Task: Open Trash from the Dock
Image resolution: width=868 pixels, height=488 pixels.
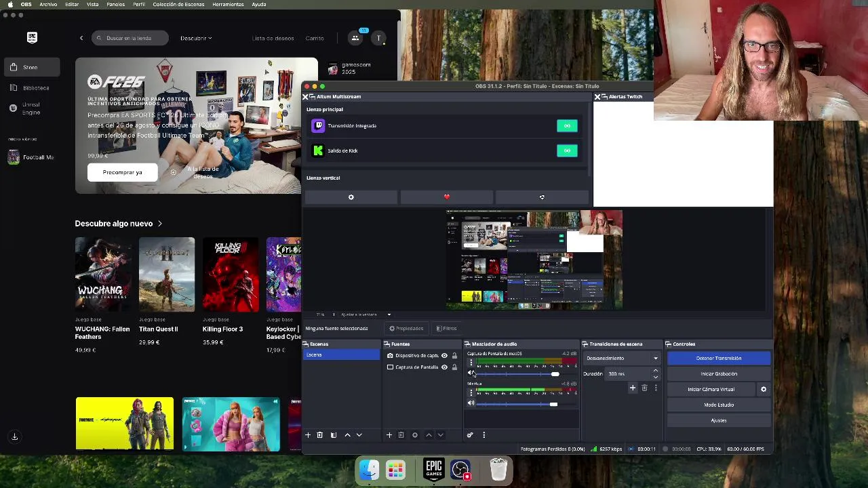Action: [x=498, y=470]
